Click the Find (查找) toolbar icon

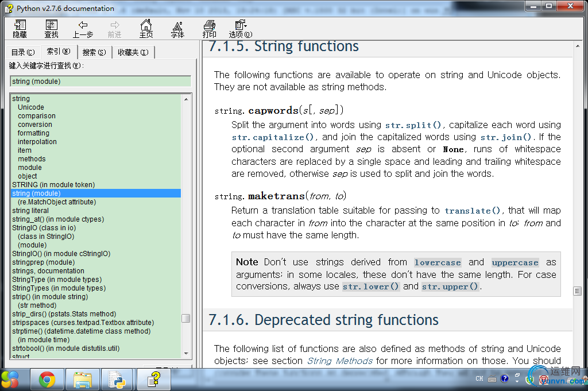point(51,29)
